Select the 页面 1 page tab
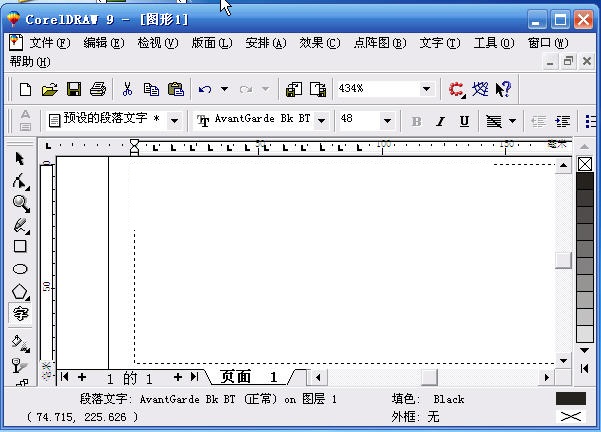601x432 pixels. (x=249, y=377)
